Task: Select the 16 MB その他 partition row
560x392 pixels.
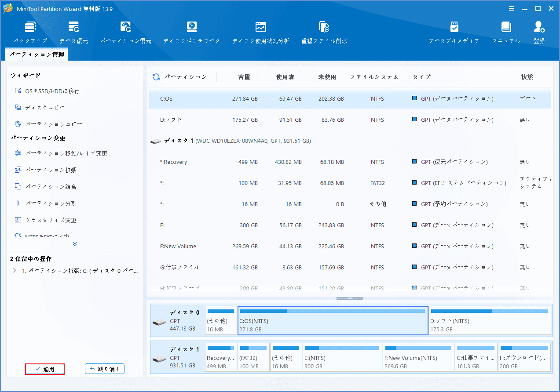Action: [350, 204]
